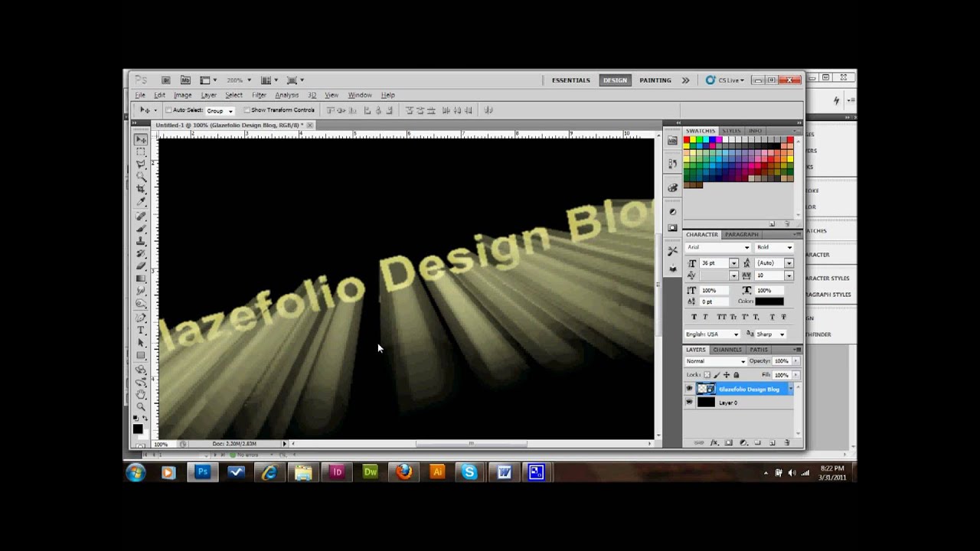Image resolution: width=980 pixels, height=551 pixels.
Task: Open the Layer menu
Action: click(x=208, y=95)
